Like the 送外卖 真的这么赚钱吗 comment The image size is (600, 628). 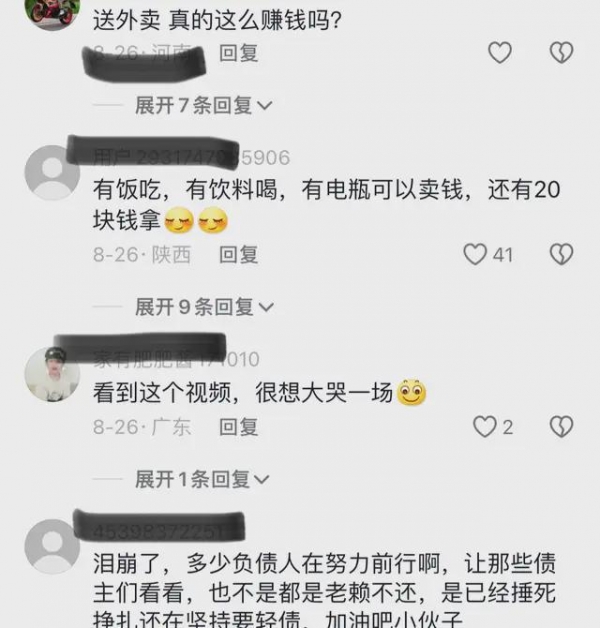499,52
